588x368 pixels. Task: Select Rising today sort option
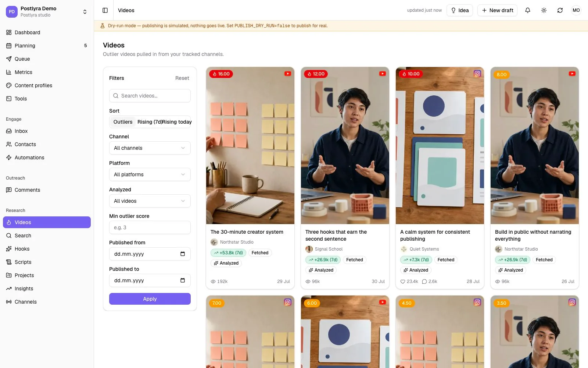tap(177, 122)
